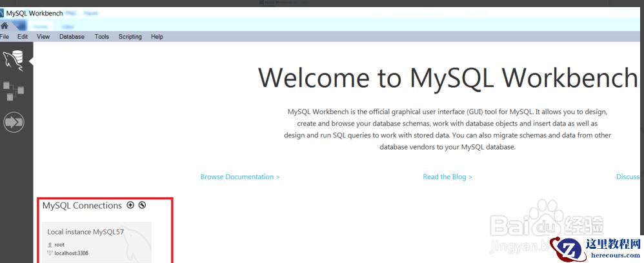Open the MySQL connections sidebar view

[14, 61]
